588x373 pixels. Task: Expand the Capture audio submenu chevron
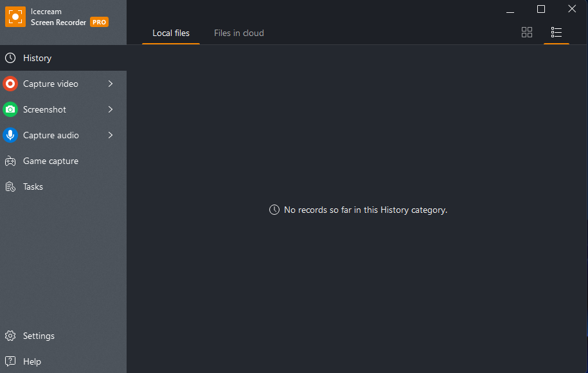(x=111, y=135)
